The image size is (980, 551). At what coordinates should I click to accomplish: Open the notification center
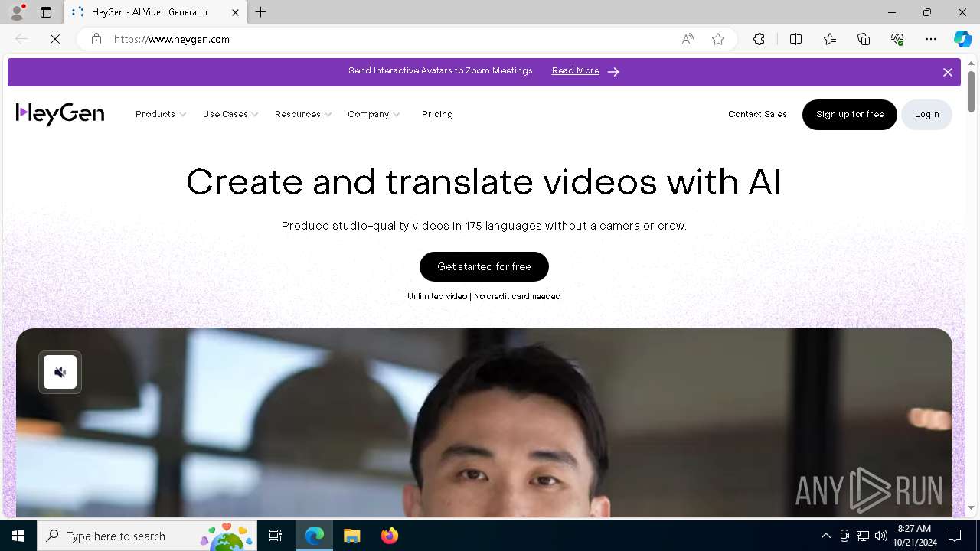(955, 536)
